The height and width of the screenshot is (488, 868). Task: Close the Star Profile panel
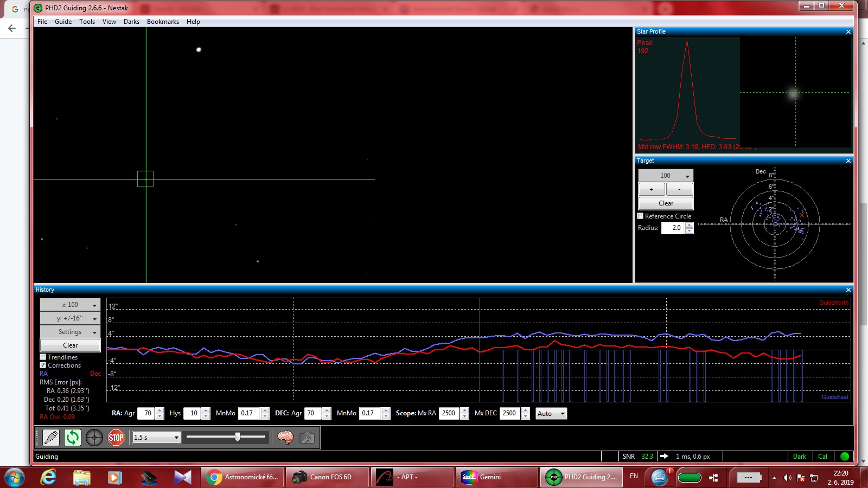point(848,32)
